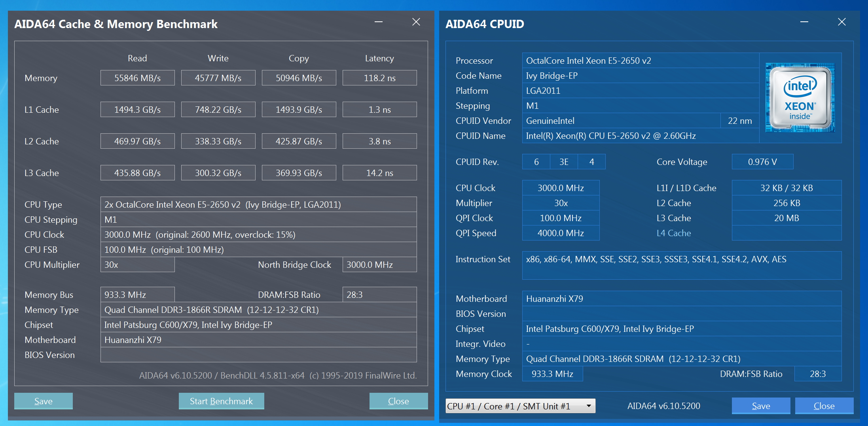Screen dimensions: 868x426
Task: Click L2 Cache Read 469.97 GB/s
Action: pos(138,141)
